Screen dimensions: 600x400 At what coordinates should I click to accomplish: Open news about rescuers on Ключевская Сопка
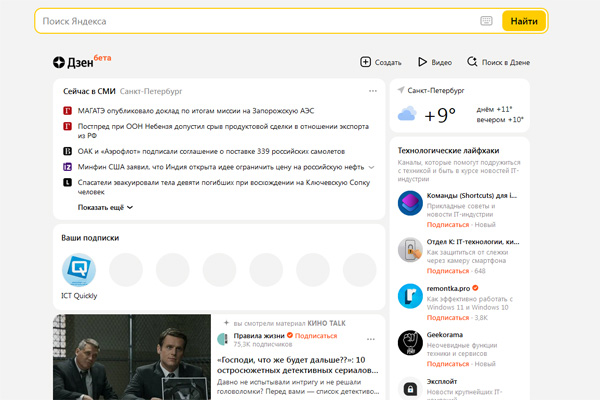224,187
